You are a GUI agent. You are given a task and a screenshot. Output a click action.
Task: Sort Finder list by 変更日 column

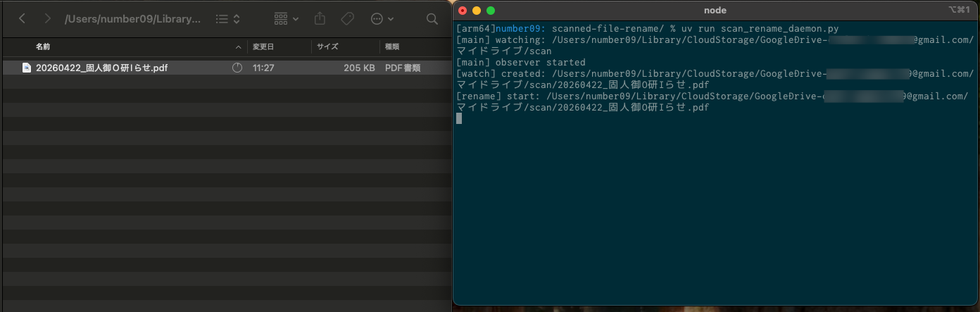pyautogui.click(x=263, y=46)
